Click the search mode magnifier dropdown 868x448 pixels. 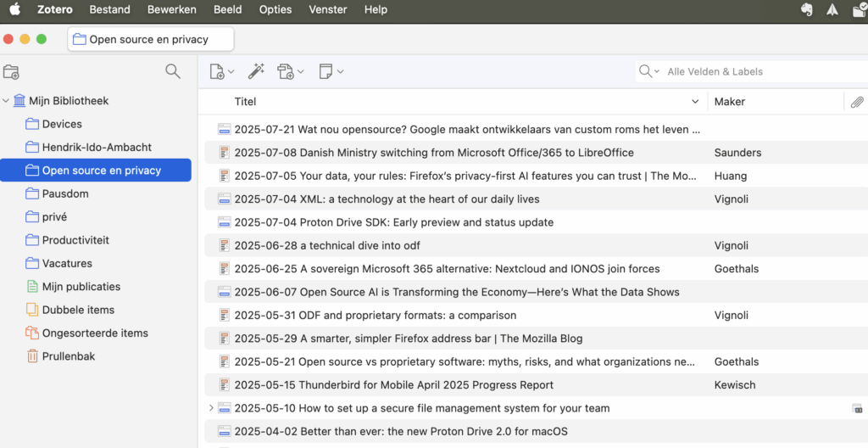pyautogui.click(x=648, y=71)
